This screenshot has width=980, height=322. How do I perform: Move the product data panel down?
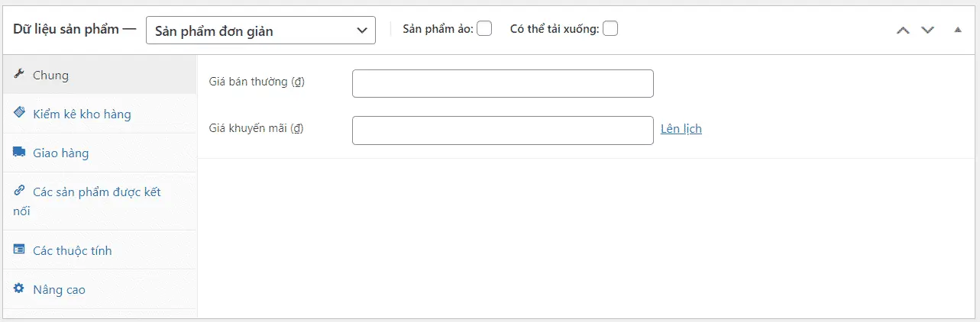coord(927,30)
